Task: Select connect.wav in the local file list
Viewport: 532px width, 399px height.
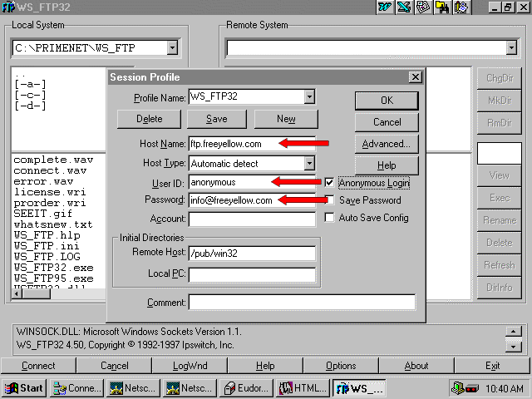Action: (50, 170)
